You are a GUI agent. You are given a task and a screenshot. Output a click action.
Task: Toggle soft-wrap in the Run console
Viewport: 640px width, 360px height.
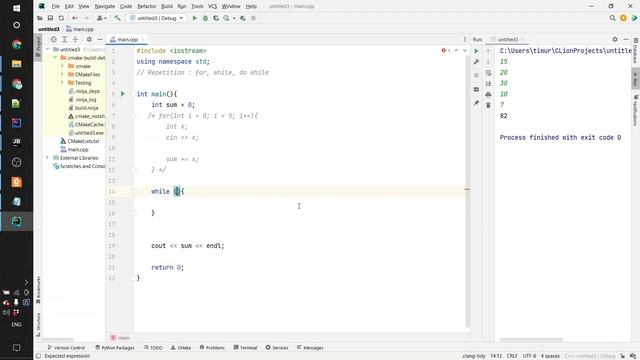[x=489, y=73]
